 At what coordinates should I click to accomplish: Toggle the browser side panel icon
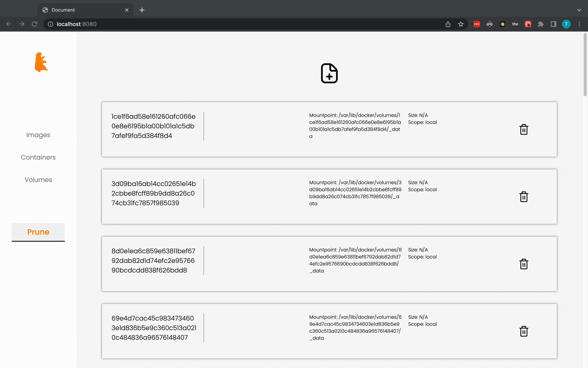point(553,24)
